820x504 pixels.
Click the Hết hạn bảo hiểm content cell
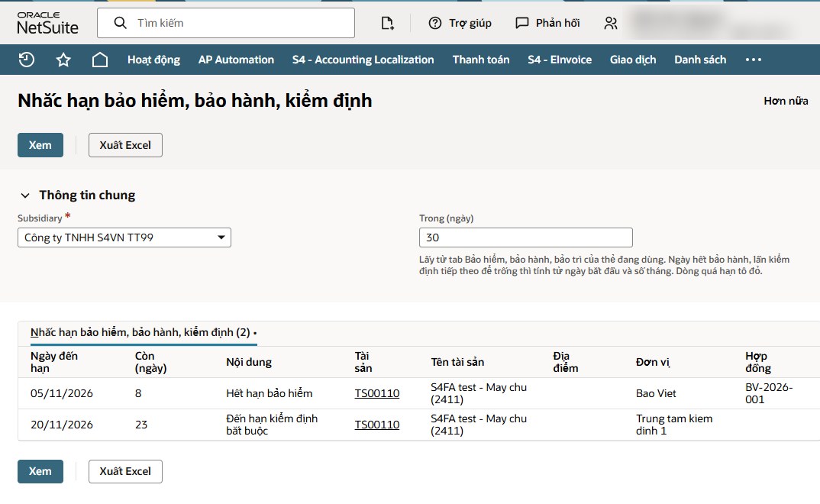[x=270, y=393]
